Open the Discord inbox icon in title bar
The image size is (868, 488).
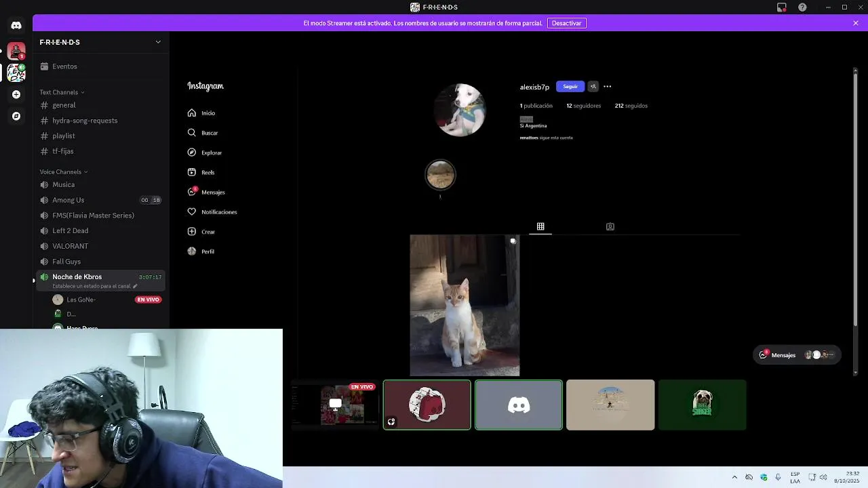pyautogui.click(x=781, y=7)
